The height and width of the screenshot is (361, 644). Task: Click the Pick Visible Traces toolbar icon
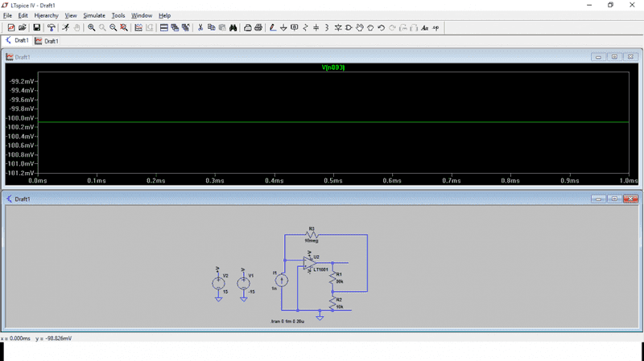138,27
